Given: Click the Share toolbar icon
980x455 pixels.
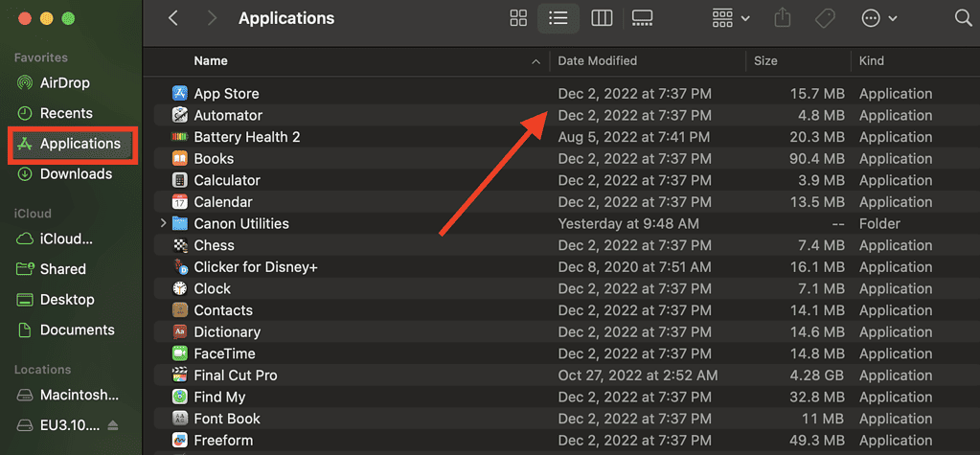Looking at the screenshot, I should tap(783, 18).
